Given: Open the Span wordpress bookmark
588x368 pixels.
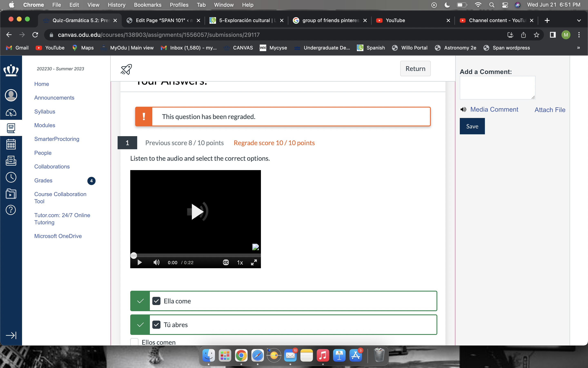Looking at the screenshot, I should [507, 48].
